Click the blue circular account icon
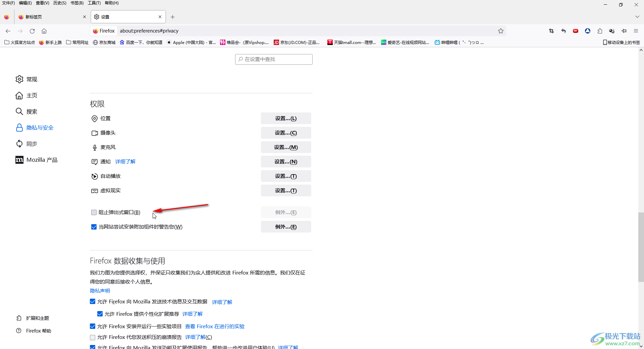 click(588, 31)
